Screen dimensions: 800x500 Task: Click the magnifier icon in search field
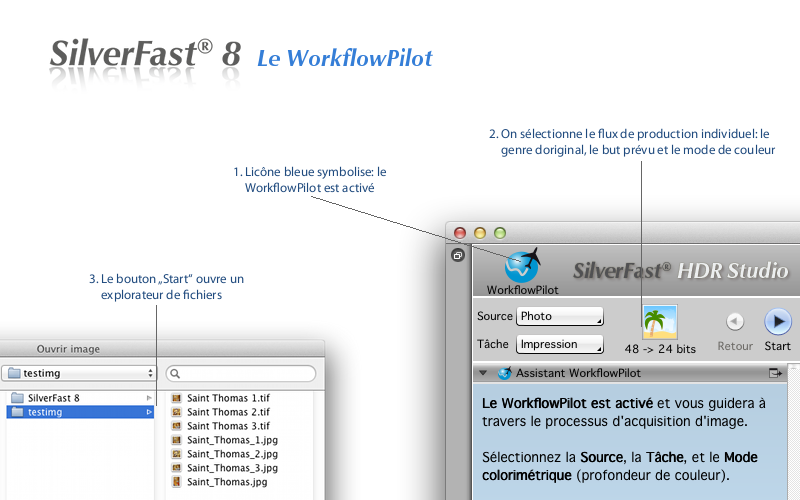click(x=175, y=373)
